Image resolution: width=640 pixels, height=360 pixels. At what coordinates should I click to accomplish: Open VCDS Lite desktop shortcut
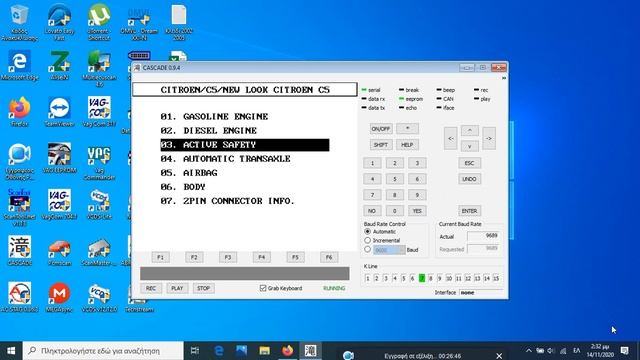99,204
